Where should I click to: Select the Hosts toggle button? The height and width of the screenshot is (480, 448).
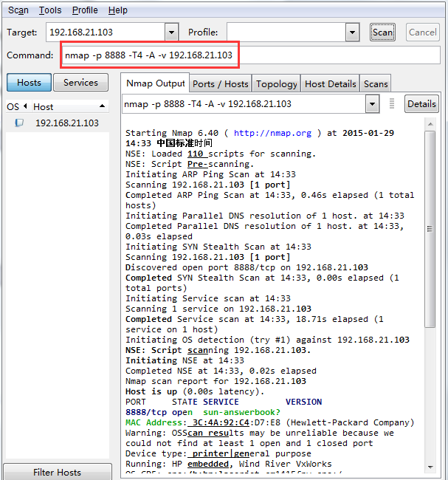click(x=29, y=83)
